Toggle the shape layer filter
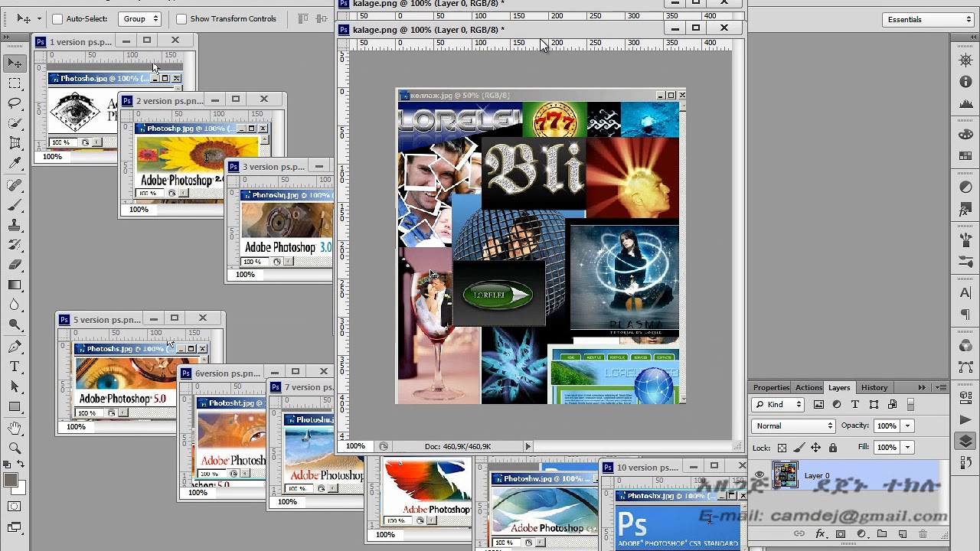980x551 pixels. 874,404
